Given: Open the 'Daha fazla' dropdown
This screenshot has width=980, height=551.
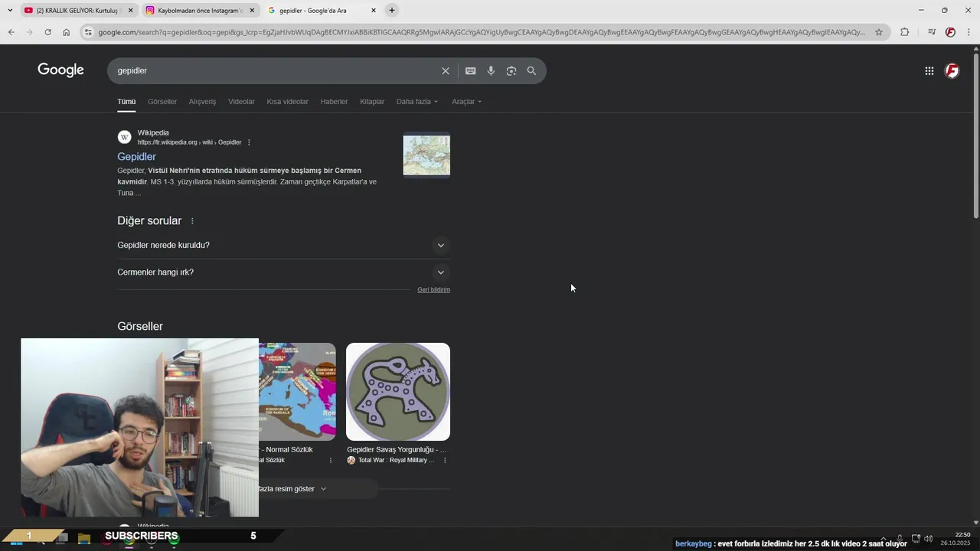Looking at the screenshot, I should click(x=417, y=102).
